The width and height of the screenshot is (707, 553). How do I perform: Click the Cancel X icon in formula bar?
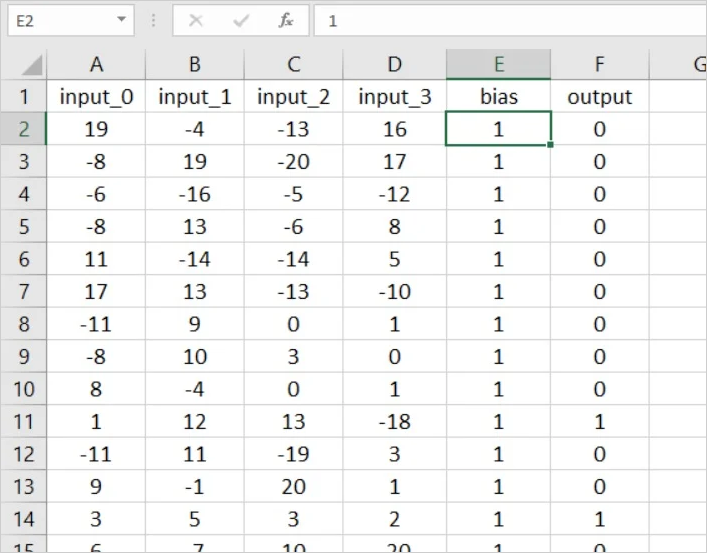pos(196,20)
